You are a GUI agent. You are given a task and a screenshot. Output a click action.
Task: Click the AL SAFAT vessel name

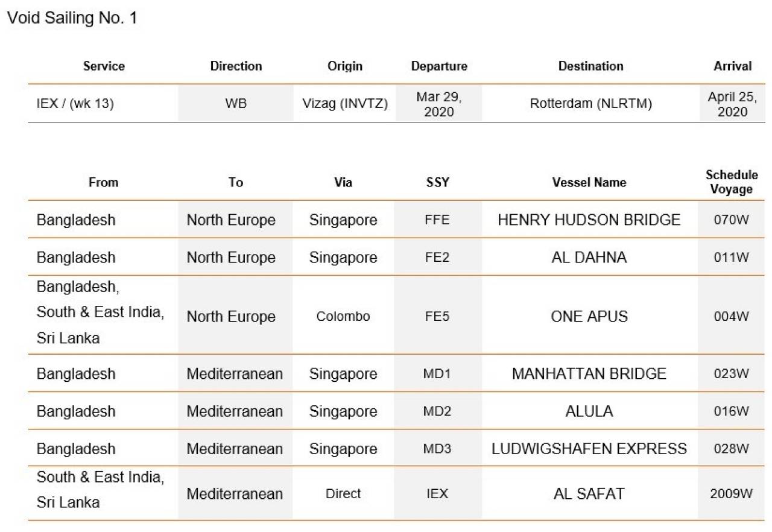(589, 494)
